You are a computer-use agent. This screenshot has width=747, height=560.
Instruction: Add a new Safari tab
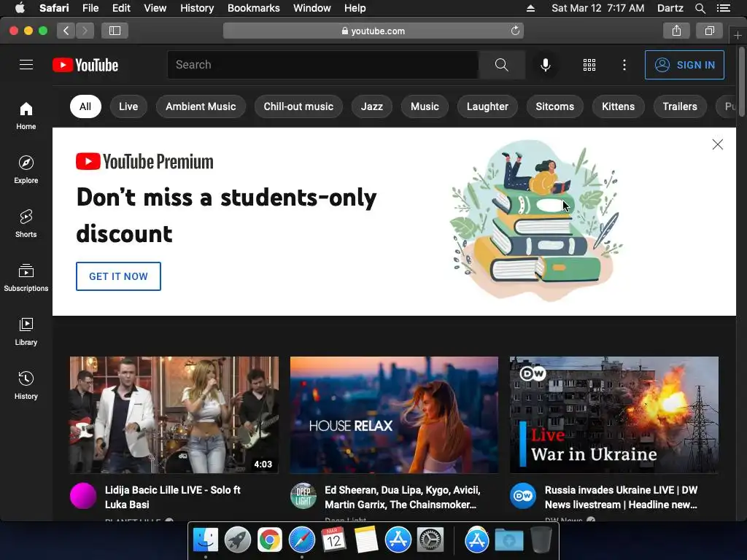point(738,35)
